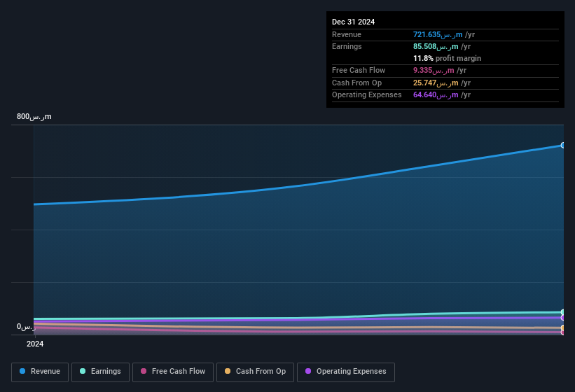
Task: Click the Earnings line endpoint marker
Action: pyautogui.click(x=562, y=312)
